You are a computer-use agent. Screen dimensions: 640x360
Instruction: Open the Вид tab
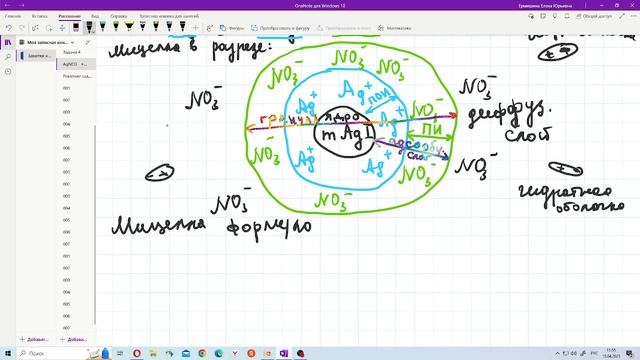click(x=95, y=16)
